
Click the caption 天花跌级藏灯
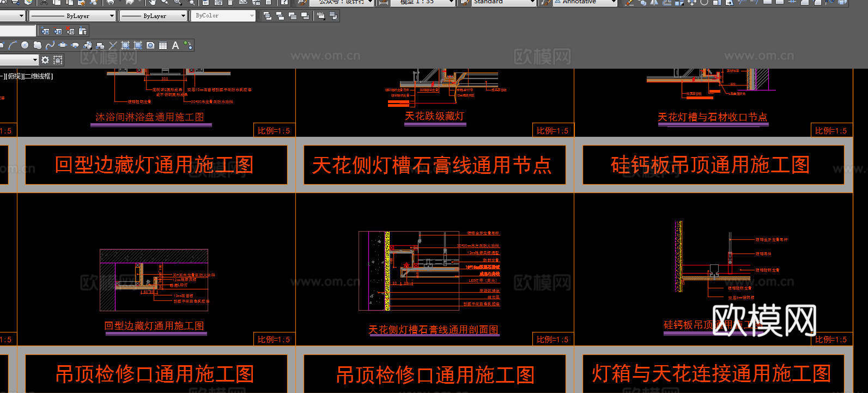(435, 116)
